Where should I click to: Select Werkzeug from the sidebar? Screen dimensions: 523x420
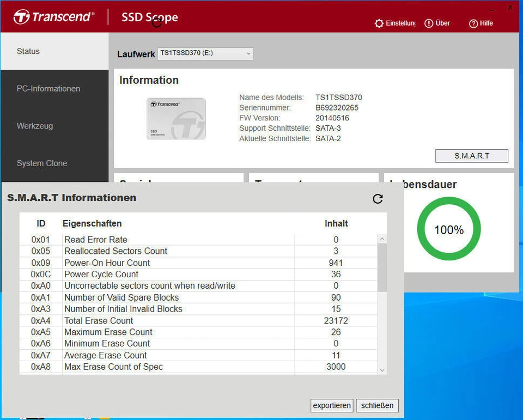pyautogui.click(x=34, y=126)
